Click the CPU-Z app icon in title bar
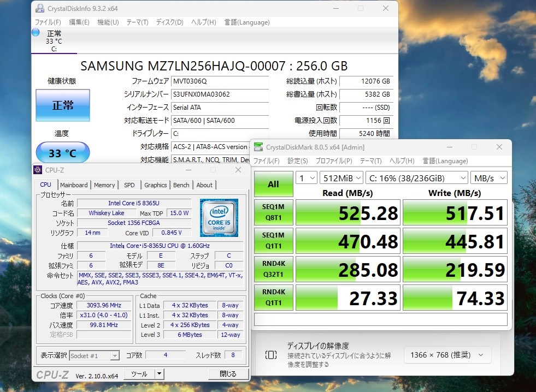536x392 pixels. (38, 170)
